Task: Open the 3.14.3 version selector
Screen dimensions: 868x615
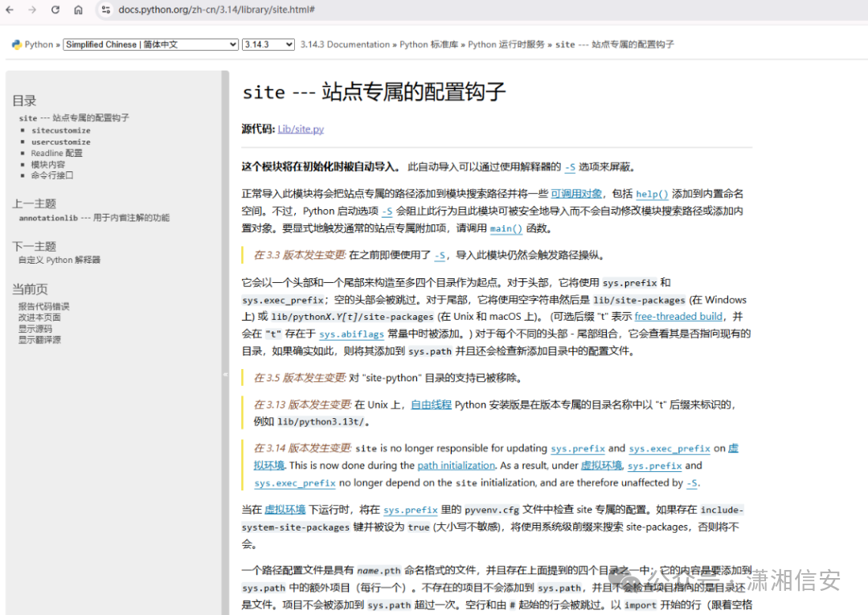Action: [x=267, y=44]
